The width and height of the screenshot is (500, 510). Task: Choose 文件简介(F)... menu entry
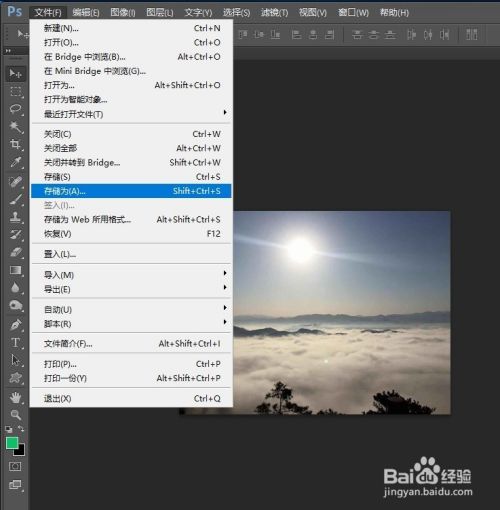point(131,344)
